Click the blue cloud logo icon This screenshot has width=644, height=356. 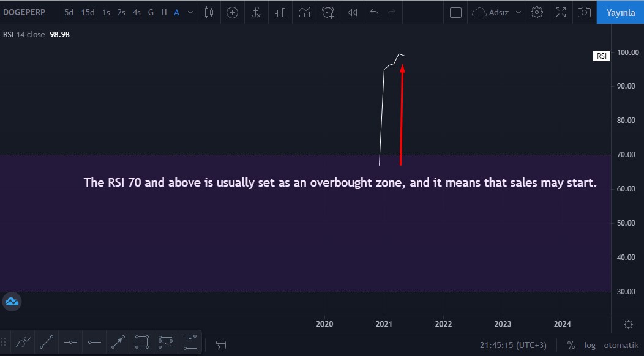click(12, 302)
